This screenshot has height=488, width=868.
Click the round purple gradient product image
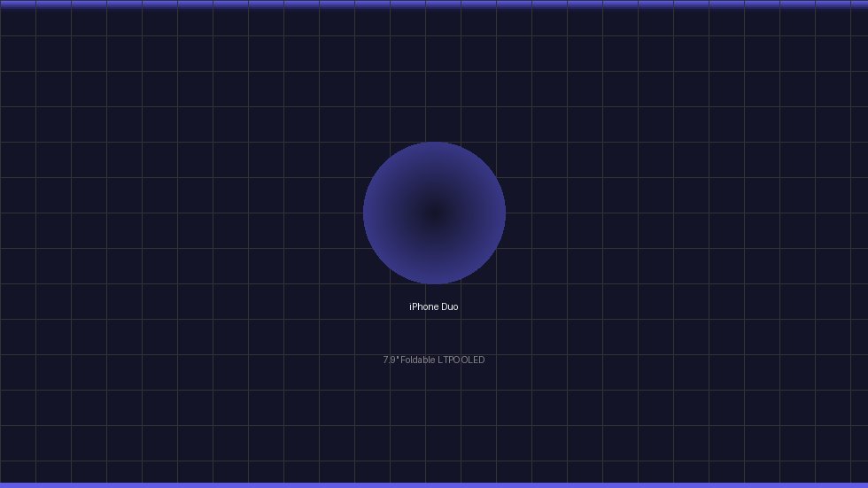(x=434, y=213)
